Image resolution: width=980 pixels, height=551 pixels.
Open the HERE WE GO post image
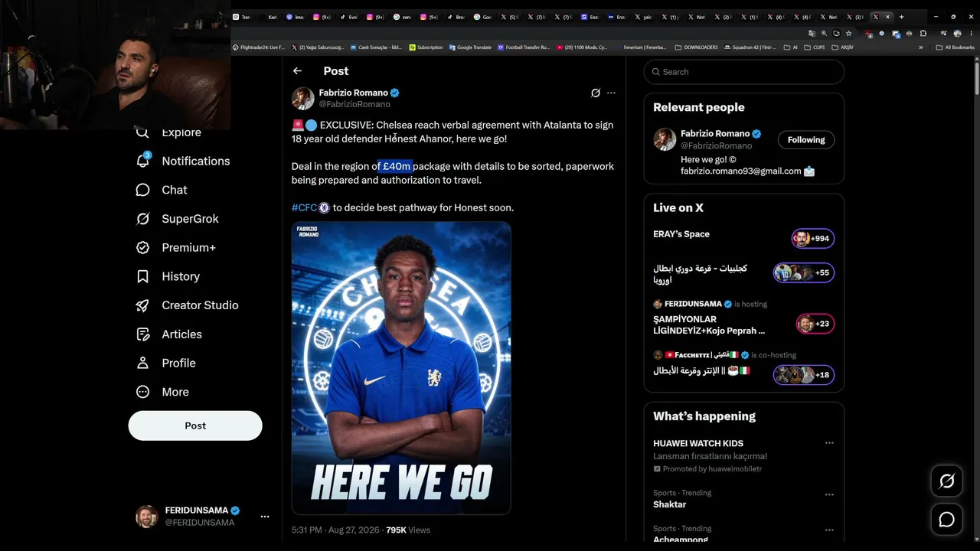(401, 368)
